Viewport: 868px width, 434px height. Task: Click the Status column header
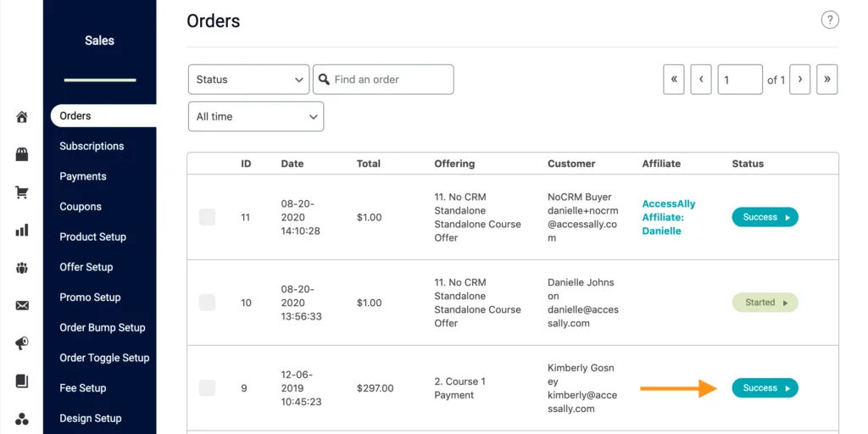click(748, 164)
